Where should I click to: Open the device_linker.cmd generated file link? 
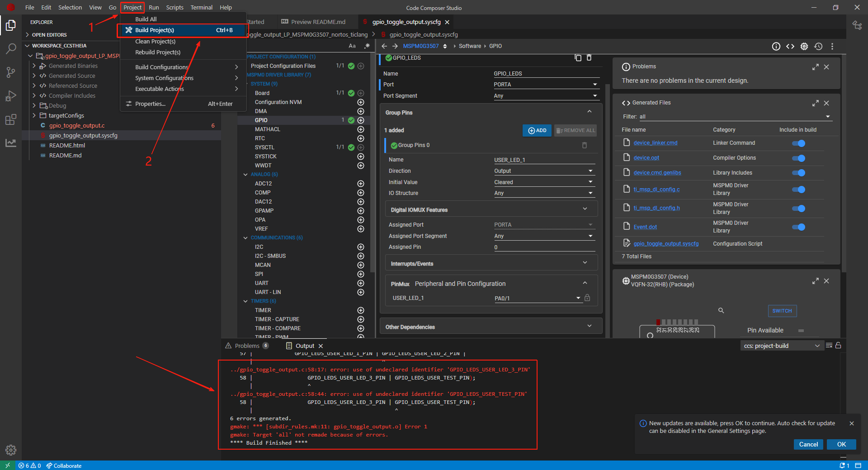(x=655, y=143)
